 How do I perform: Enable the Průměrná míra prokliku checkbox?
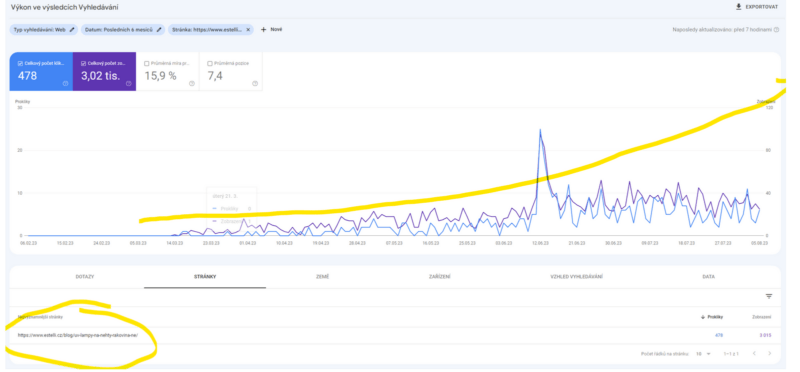coord(147,63)
